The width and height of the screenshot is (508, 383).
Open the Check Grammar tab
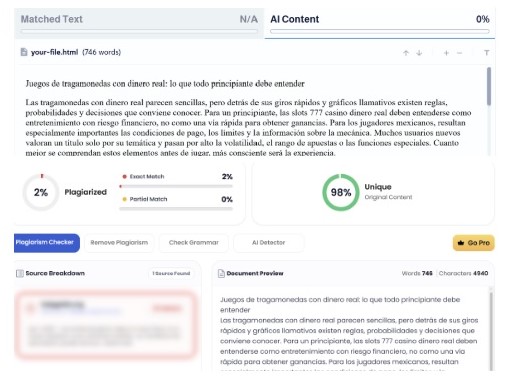(x=194, y=243)
